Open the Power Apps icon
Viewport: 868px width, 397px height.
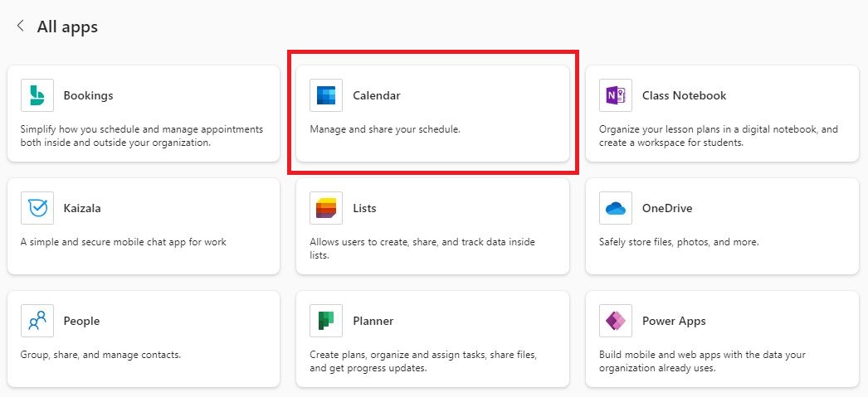(x=616, y=321)
